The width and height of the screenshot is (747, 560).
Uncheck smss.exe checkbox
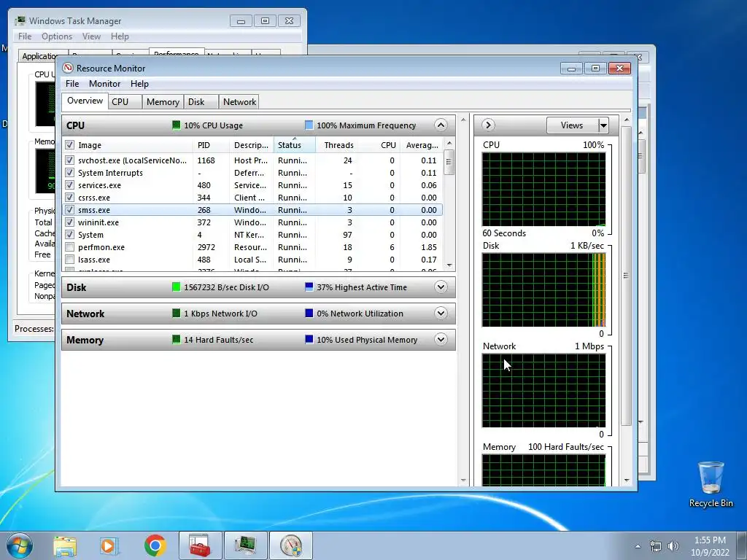[69, 210]
